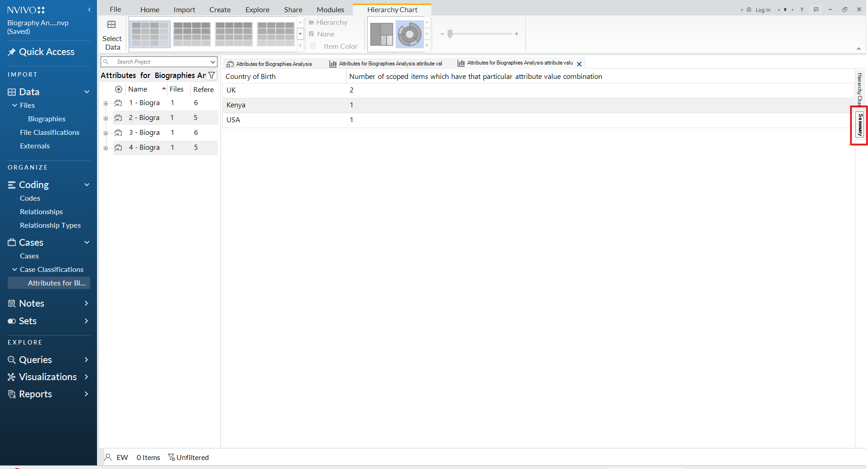Click the Log In link

(762, 9)
